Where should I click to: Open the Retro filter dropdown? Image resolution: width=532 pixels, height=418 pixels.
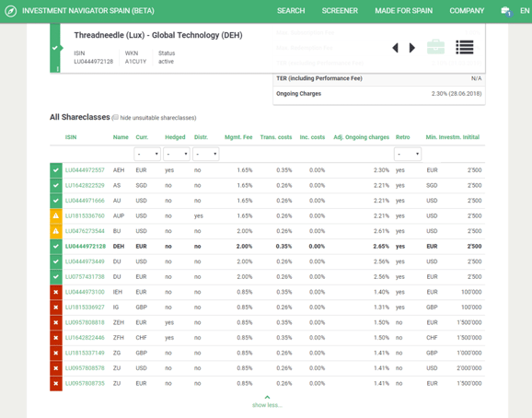pyautogui.click(x=408, y=154)
